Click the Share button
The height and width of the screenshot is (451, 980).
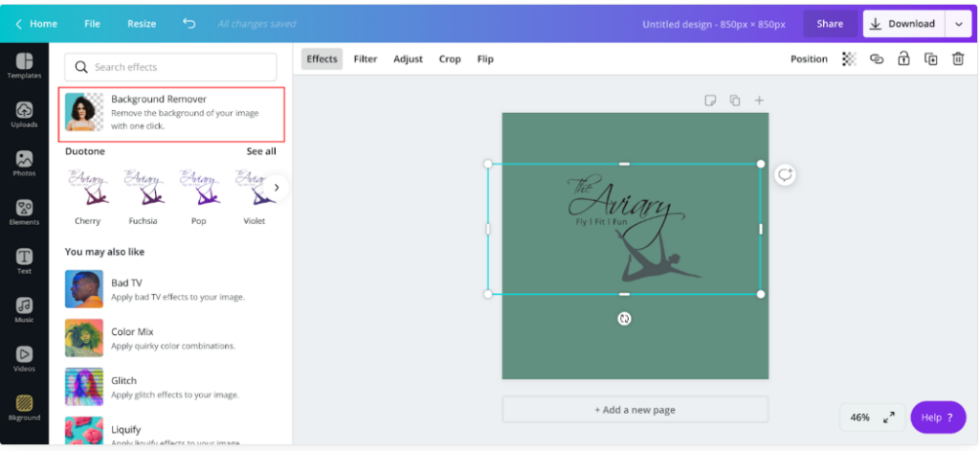830,24
